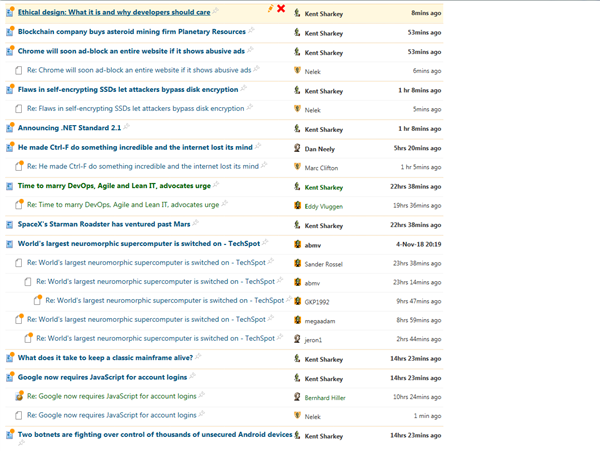Open SpaceX's Starman Roadster has ventured past Mars

(x=104, y=224)
